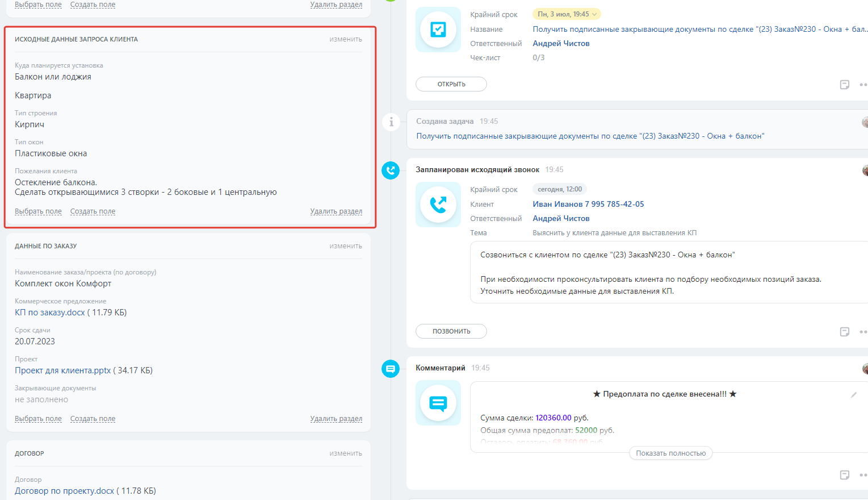Click изменить in the Договор section
The height and width of the screenshot is (500, 868).
[x=346, y=453]
